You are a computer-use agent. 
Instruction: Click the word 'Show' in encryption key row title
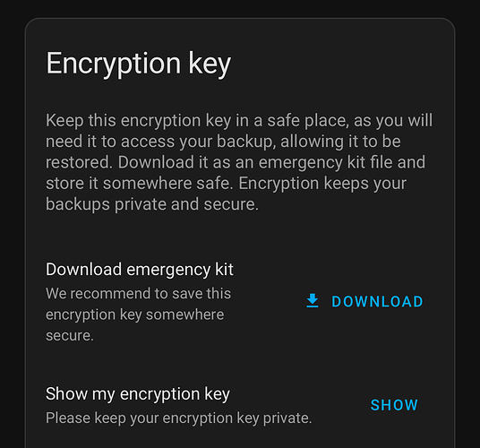(x=66, y=394)
